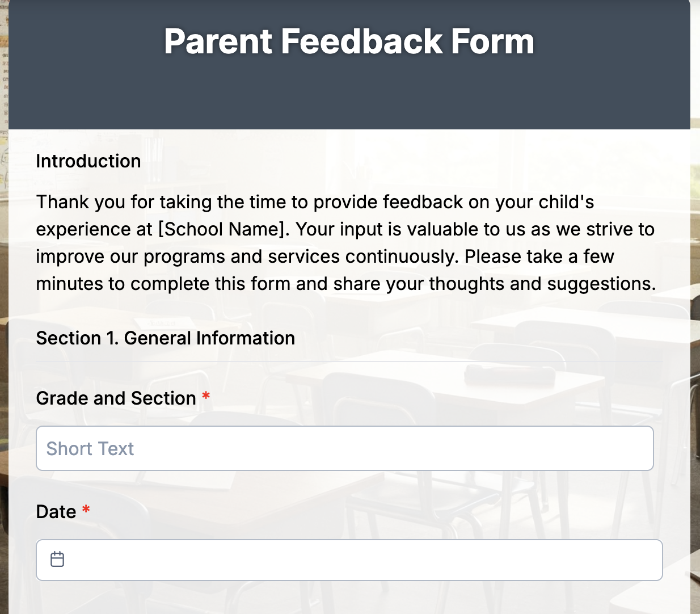Click the Date field label

57,511
